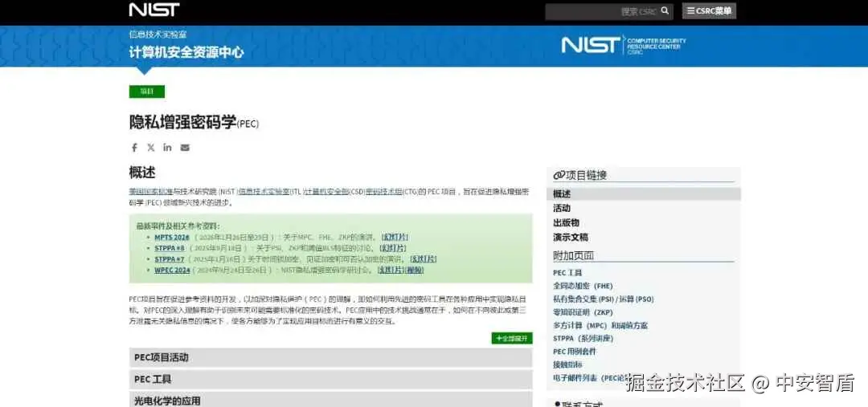Click the green 项目 badge
This screenshot has width=868, height=407.
147,92
